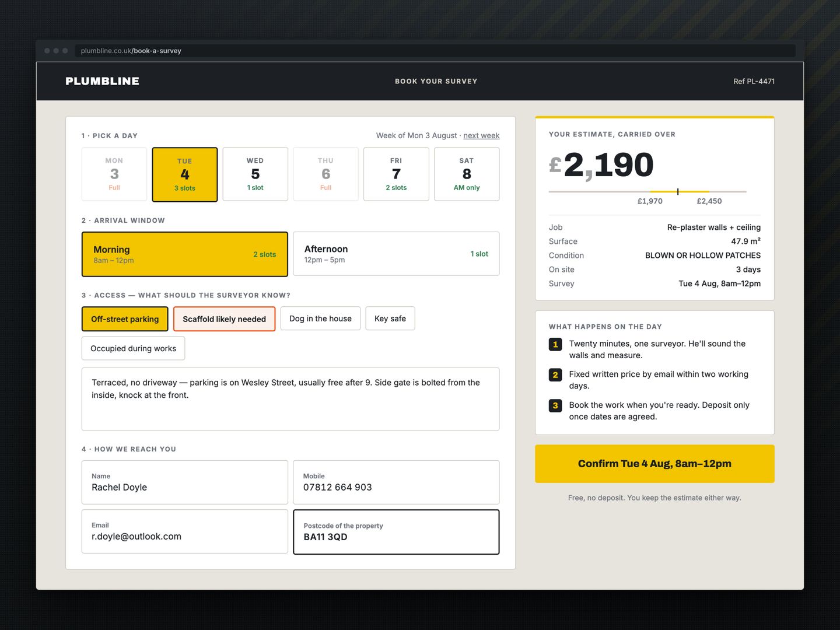Choose the Afternoon 12pm–5pm arrival window
Image resolution: width=840 pixels, height=630 pixels.
[x=396, y=254]
